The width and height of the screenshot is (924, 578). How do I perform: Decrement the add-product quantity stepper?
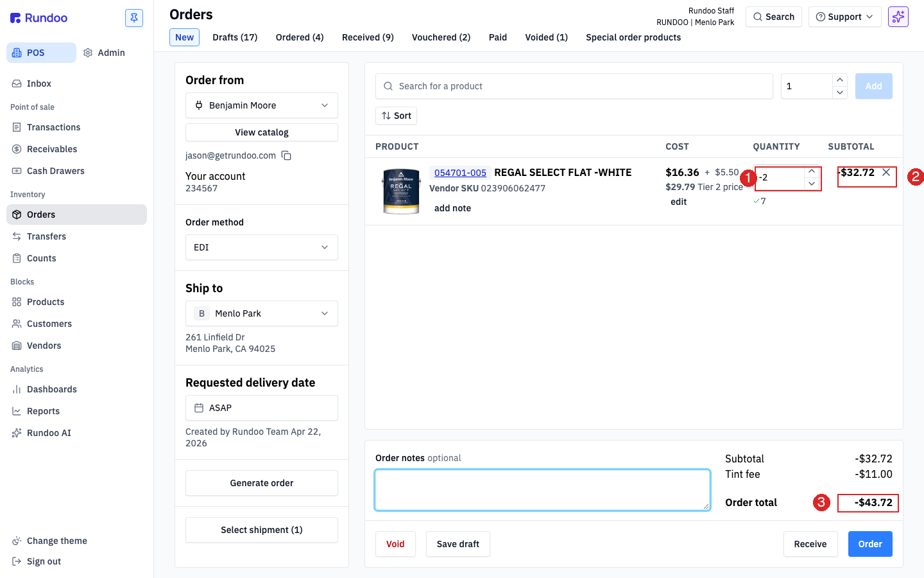(x=840, y=92)
